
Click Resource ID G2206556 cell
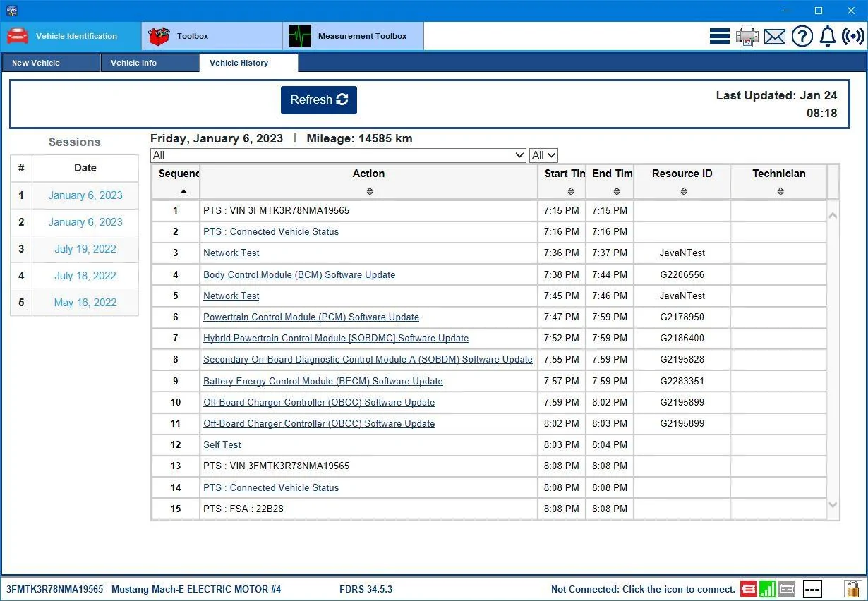(x=682, y=274)
